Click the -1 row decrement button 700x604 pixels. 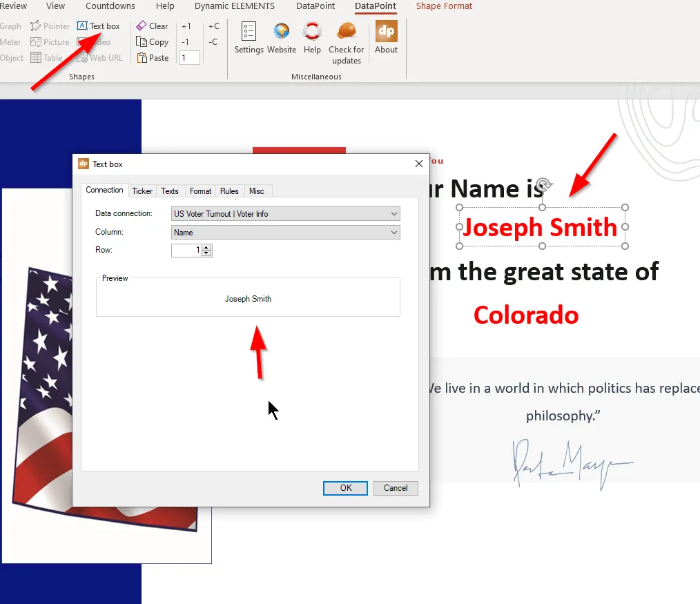[185, 42]
